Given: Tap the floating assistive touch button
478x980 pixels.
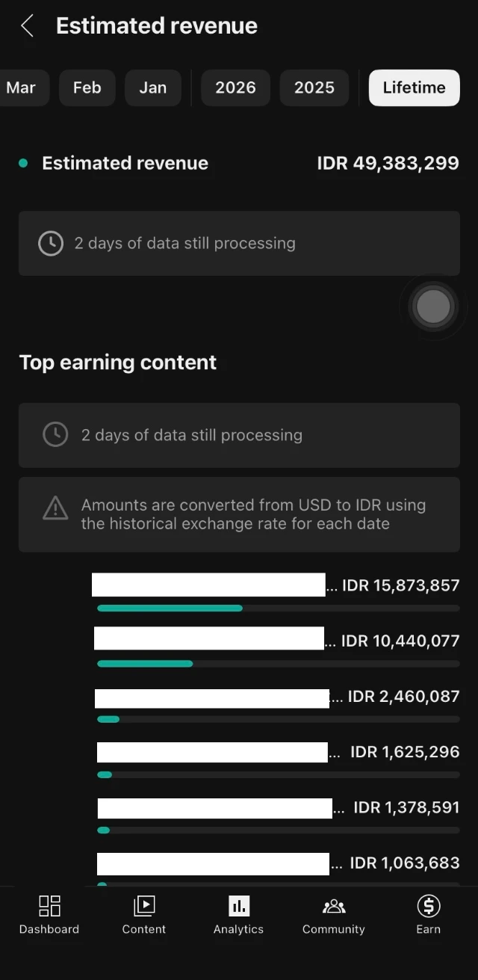Looking at the screenshot, I should pyautogui.click(x=433, y=306).
